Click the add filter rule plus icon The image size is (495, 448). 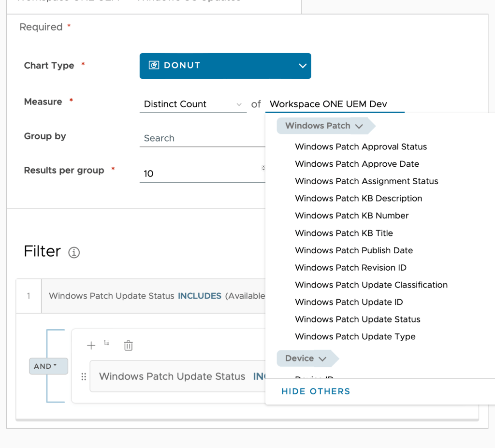pyautogui.click(x=91, y=345)
